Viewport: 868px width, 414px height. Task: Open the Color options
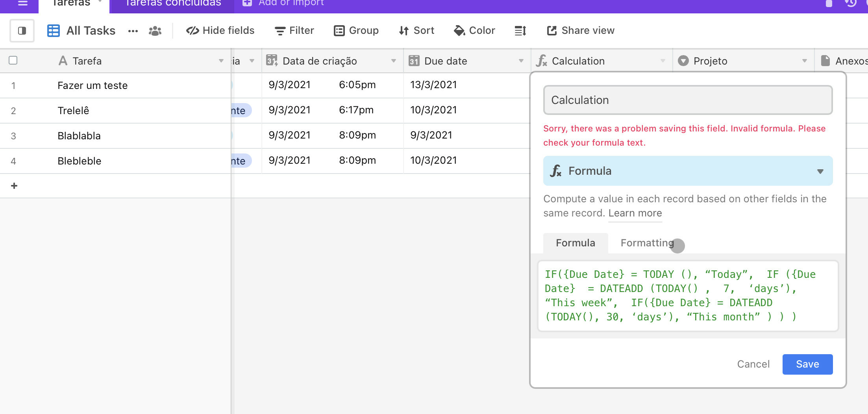coord(474,30)
